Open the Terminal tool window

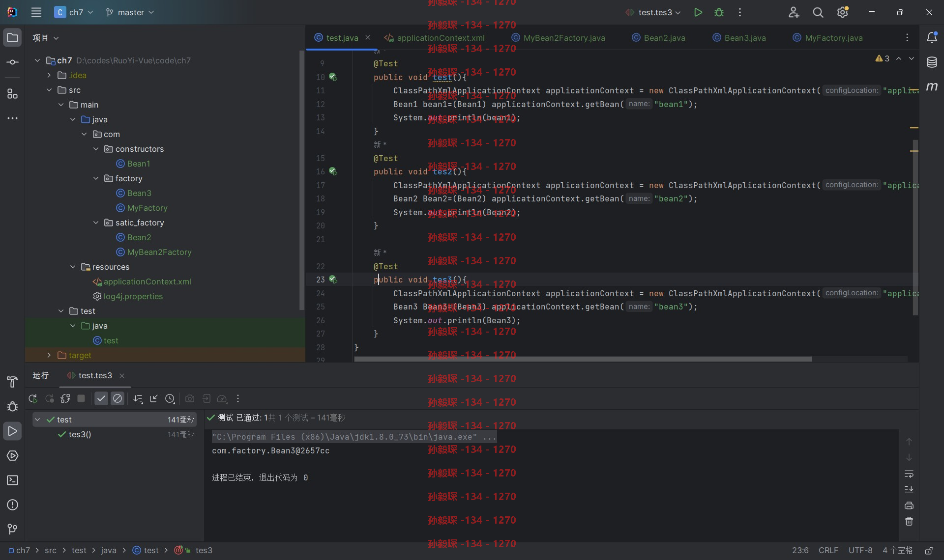12,480
